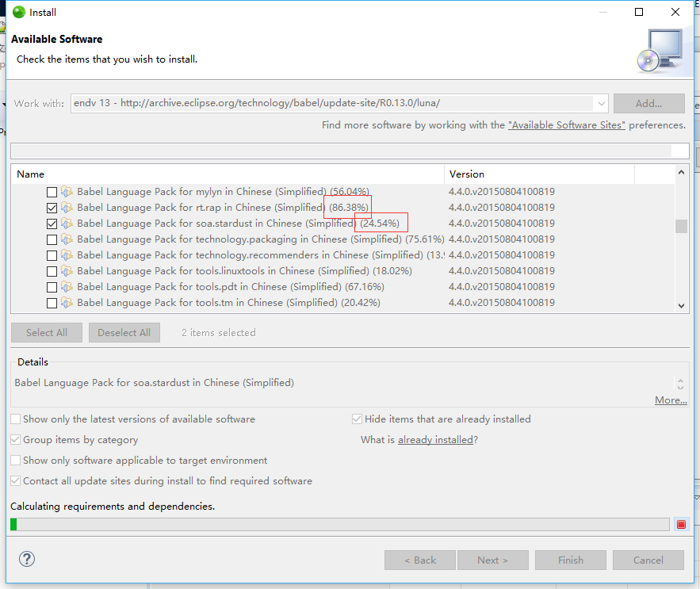Select the technology.packaging Chinese language pack row
Screen dimensions: 700x589
(x=343, y=239)
